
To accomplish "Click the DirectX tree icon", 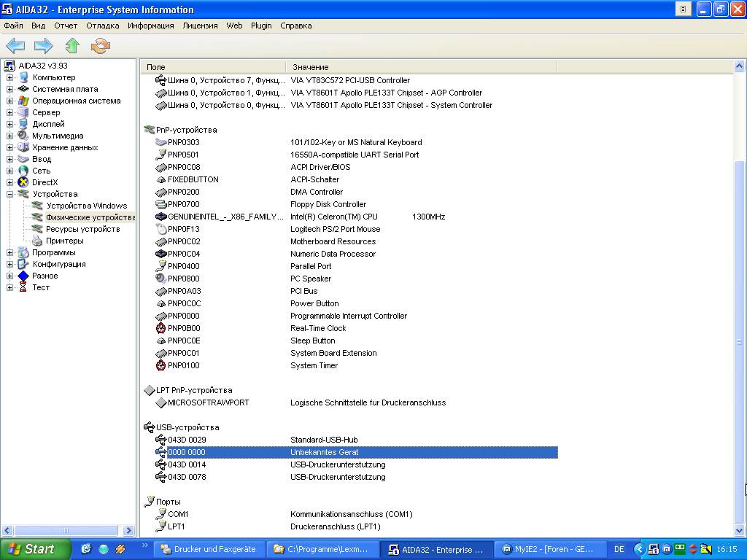I will pyautogui.click(x=23, y=182).
